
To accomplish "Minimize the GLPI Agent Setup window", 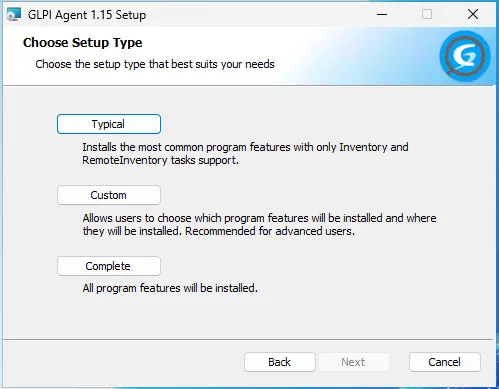I will click(382, 14).
